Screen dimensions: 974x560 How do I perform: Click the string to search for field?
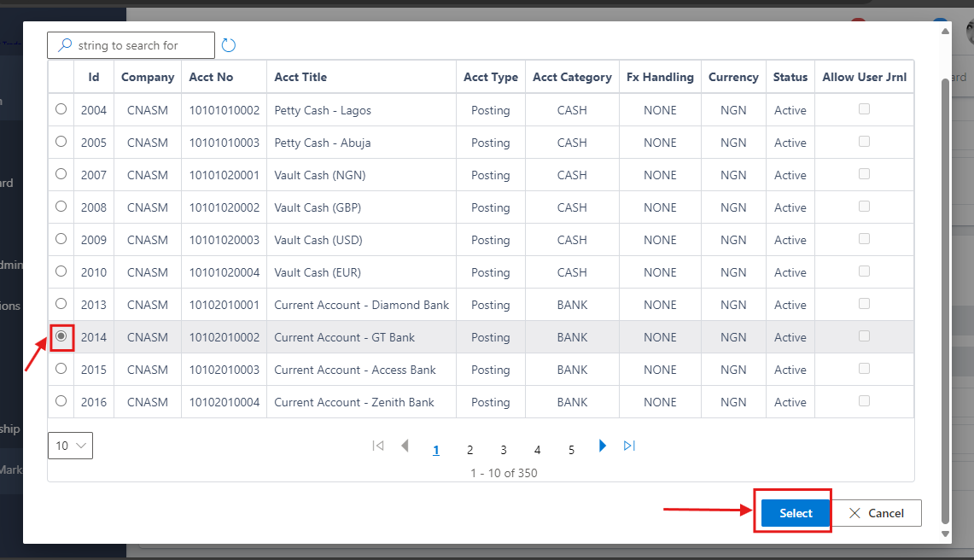137,44
